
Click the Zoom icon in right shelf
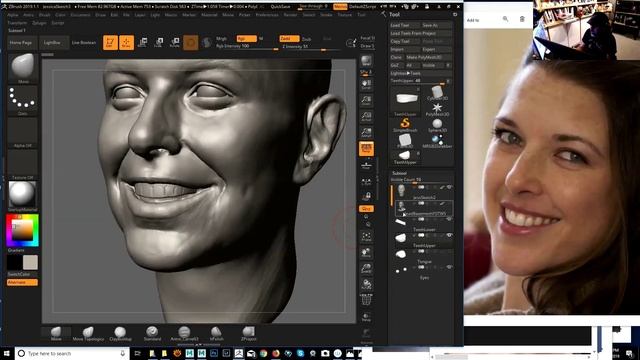[366, 100]
